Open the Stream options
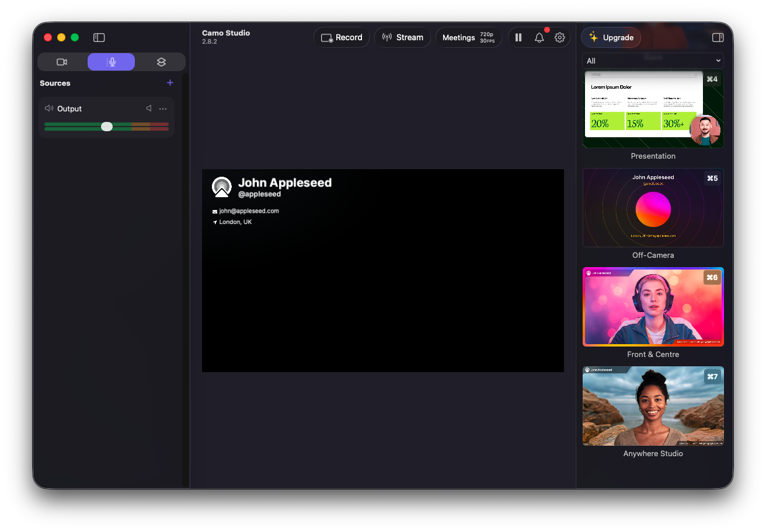This screenshot has width=766, height=532. (402, 37)
